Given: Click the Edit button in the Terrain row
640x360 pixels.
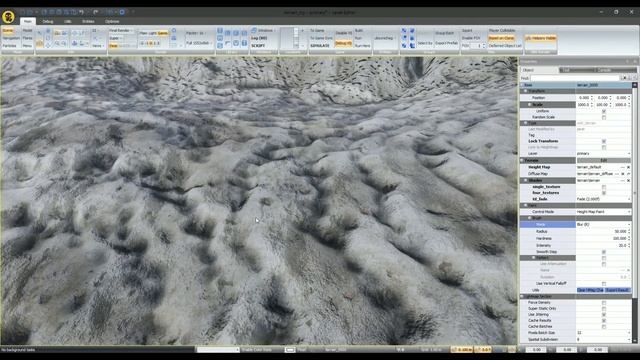Looking at the screenshot, I should pyautogui.click(x=603, y=160).
